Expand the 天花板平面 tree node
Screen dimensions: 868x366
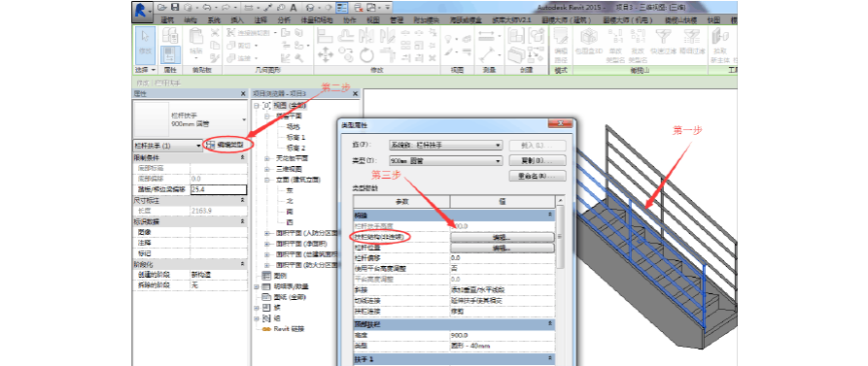tap(267, 158)
